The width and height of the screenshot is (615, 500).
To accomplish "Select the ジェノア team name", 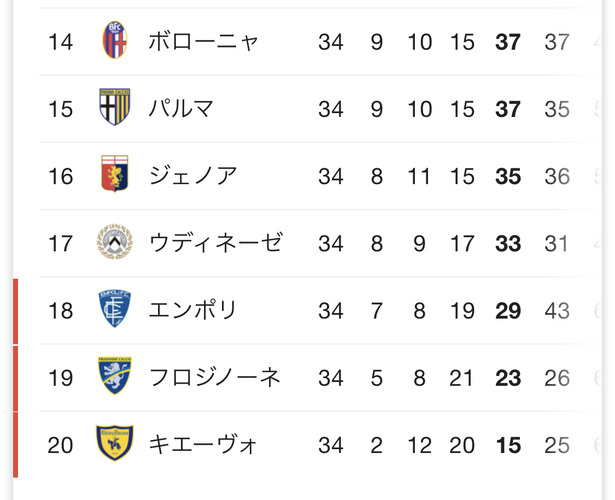I will (193, 176).
